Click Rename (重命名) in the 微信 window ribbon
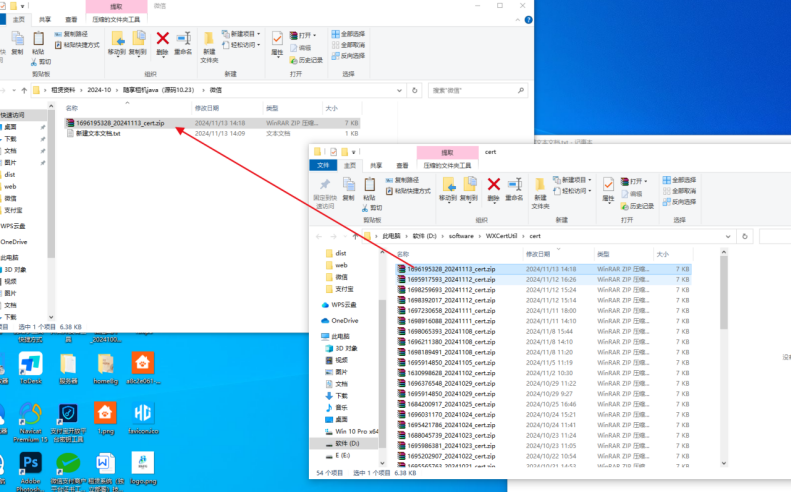 [183, 43]
